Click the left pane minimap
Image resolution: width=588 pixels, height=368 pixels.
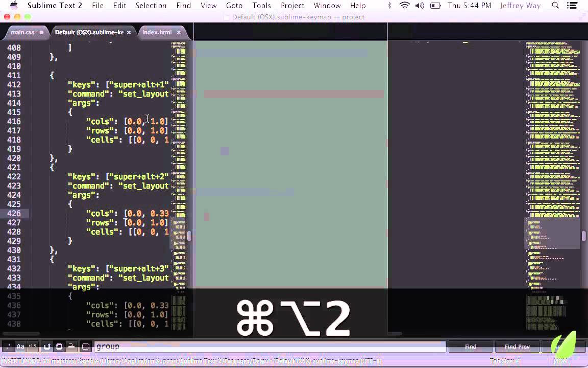(179, 187)
